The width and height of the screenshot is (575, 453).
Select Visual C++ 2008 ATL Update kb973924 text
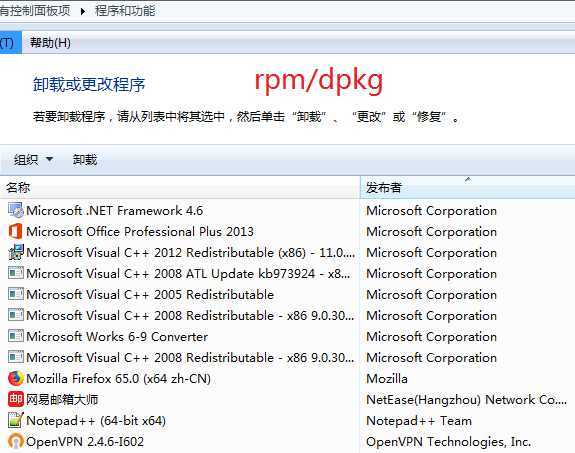[x=188, y=273]
